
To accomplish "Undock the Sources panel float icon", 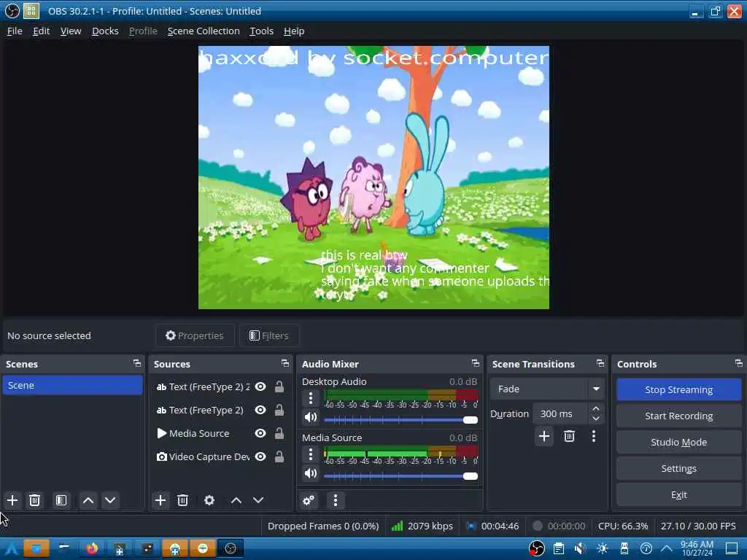I will [x=285, y=363].
